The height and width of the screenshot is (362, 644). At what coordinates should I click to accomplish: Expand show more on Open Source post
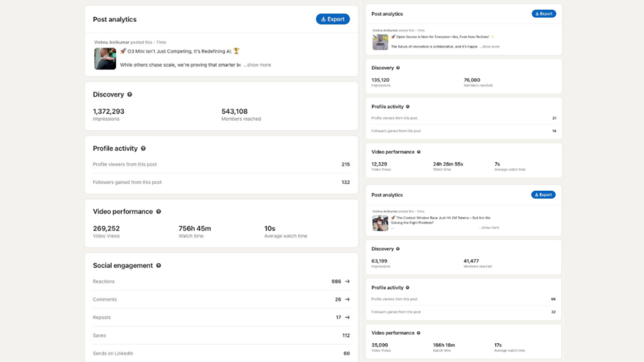coord(490,47)
